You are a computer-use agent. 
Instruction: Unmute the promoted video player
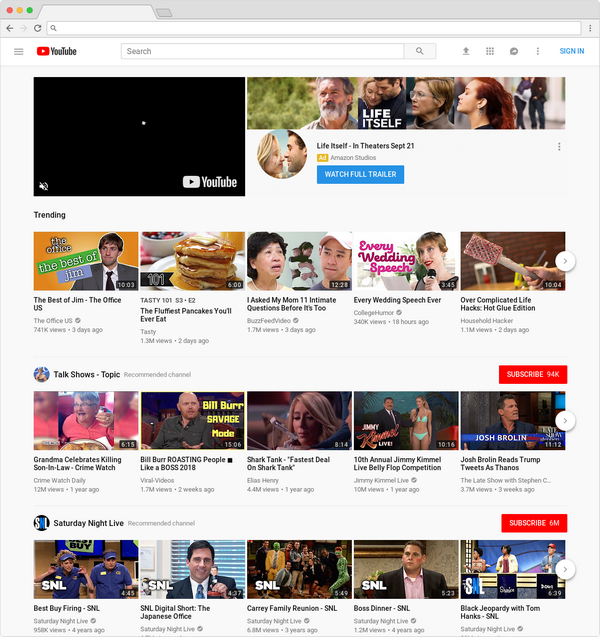click(x=43, y=186)
